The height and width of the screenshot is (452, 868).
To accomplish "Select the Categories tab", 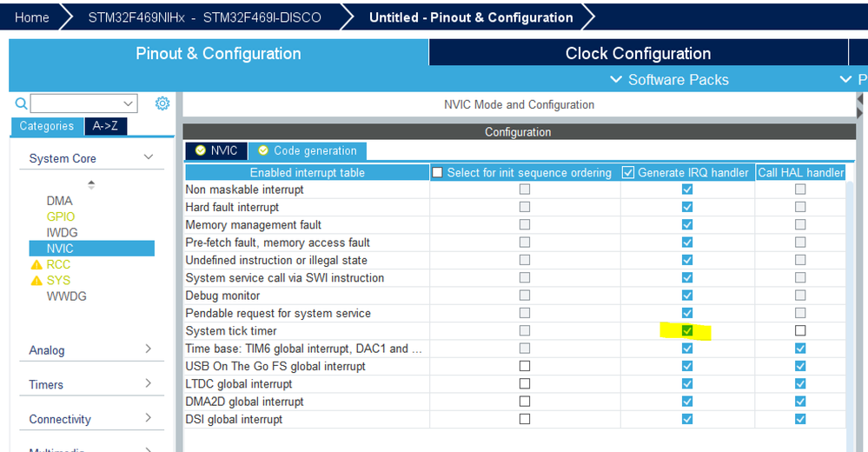I will pyautogui.click(x=47, y=126).
